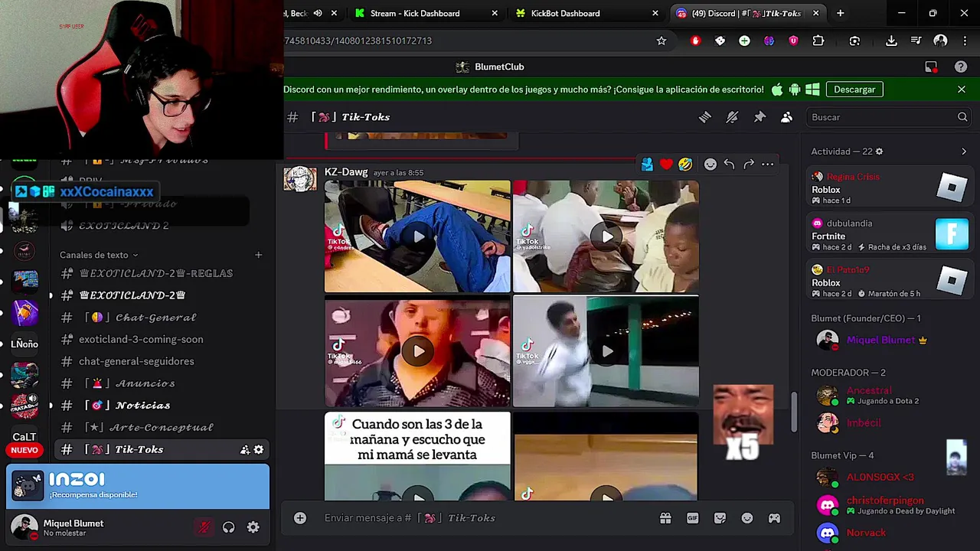Open the Discord help icon
This screenshot has height=551, width=980.
click(961, 67)
